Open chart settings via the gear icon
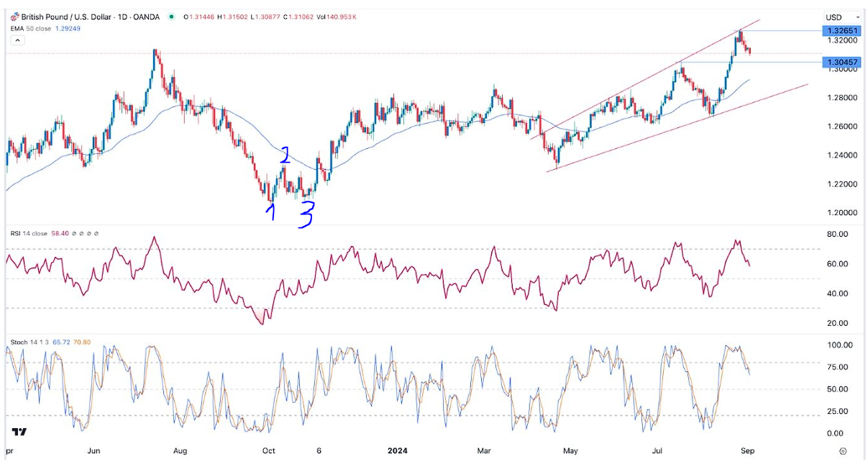Viewport: 868px width, 472px height. tap(842, 452)
